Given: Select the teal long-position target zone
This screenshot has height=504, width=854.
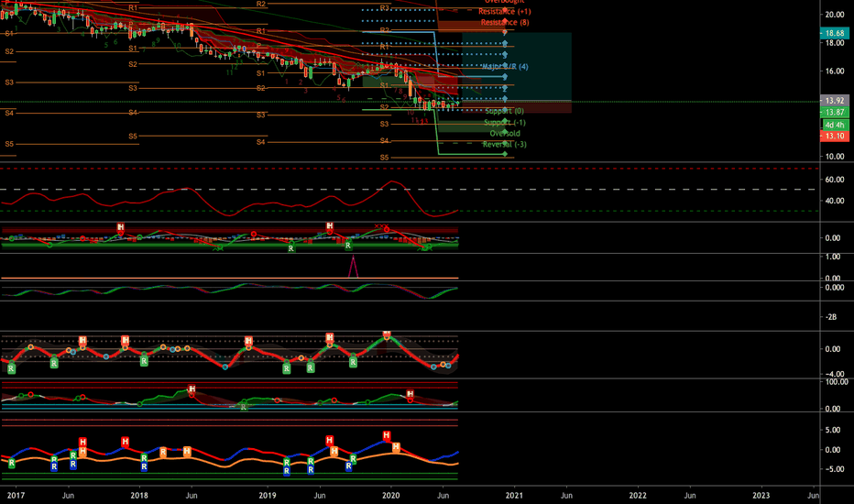Looking at the screenshot, I should point(517,67).
